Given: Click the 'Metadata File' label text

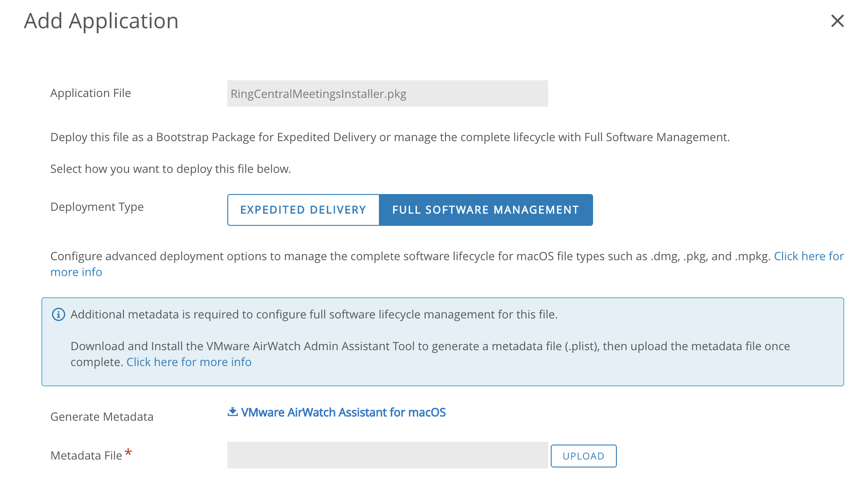Looking at the screenshot, I should tap(86, 456).
